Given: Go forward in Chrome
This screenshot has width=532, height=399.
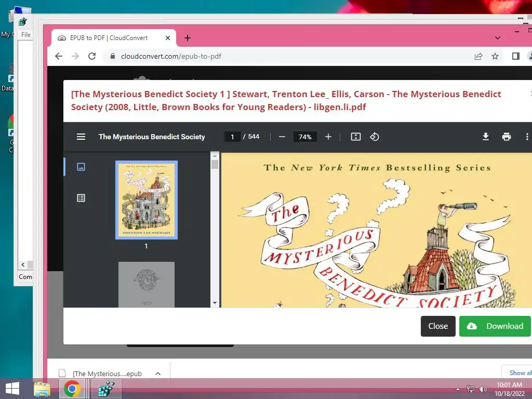Looking at the screenshot, I should coord(75,56).
